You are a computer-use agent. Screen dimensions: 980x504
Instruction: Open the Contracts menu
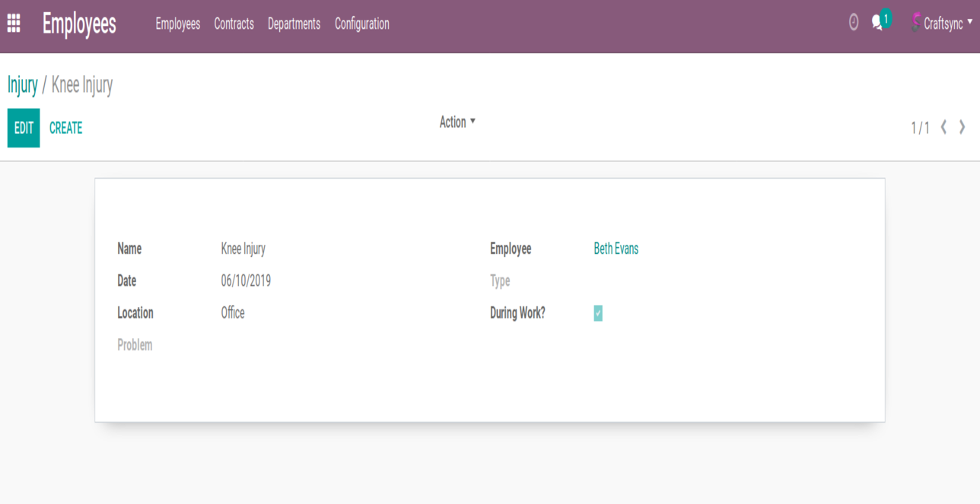tap(234, 24)
